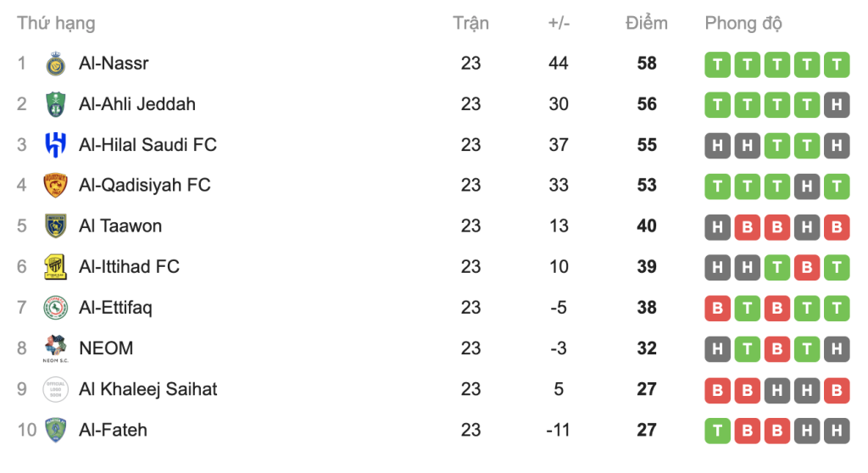This screenshot has height=473, width=868.
Task: Click the Thứ hạng ranking header
Action: [56, 23]
